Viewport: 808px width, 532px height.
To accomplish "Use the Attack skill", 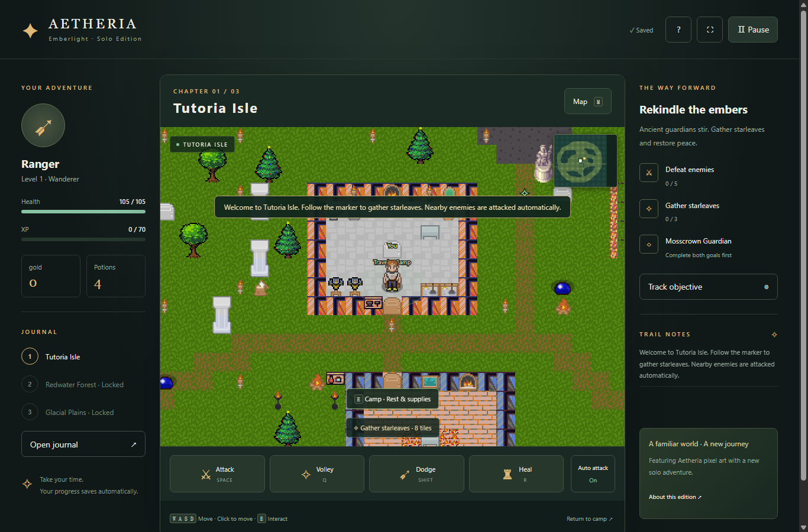I will (217, 473).
